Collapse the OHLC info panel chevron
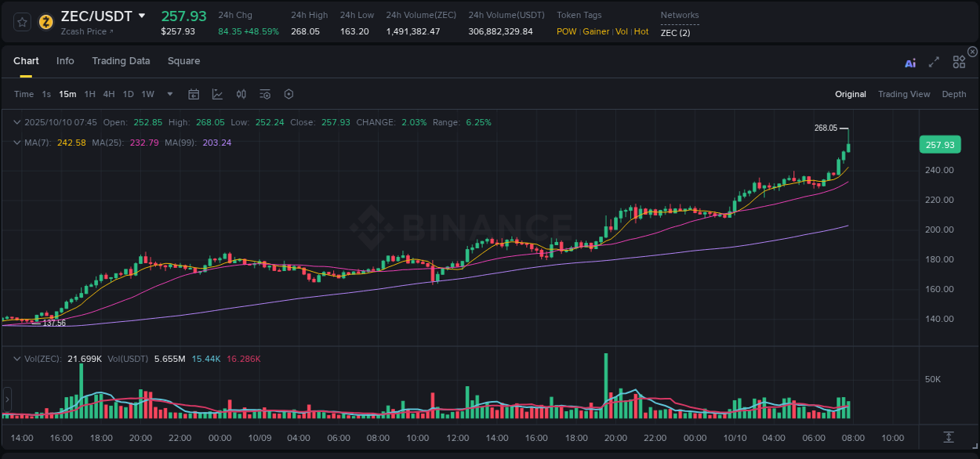Image resolution: width=980 pixels, height=459 pixels. tap(16, 122)
